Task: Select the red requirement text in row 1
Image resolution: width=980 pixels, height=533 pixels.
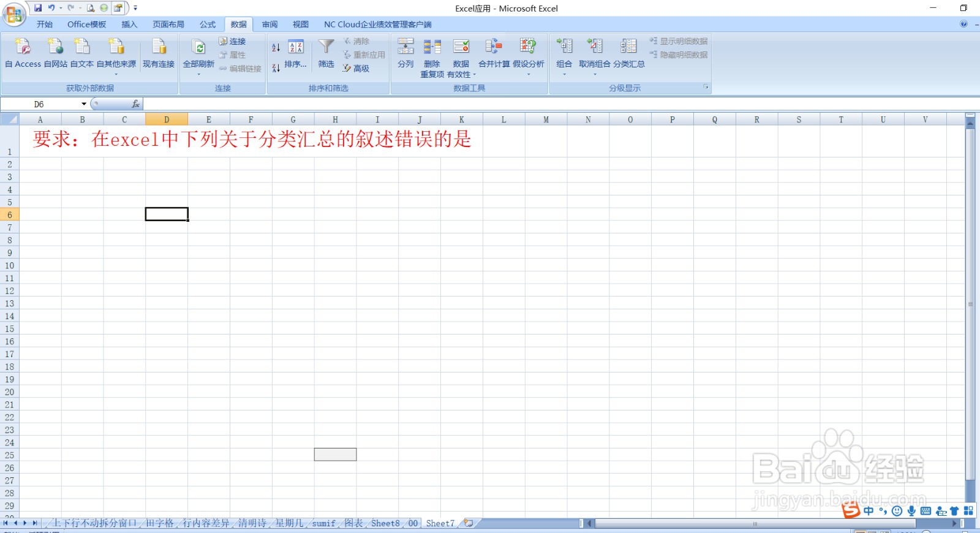Action: click(x=252, y=139)
